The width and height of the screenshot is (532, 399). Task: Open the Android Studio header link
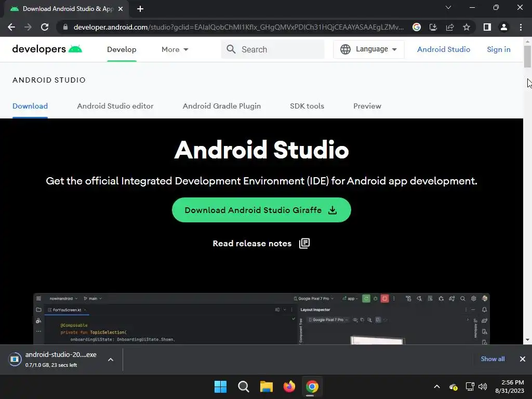pyautogui.click(x=444, y=49)
